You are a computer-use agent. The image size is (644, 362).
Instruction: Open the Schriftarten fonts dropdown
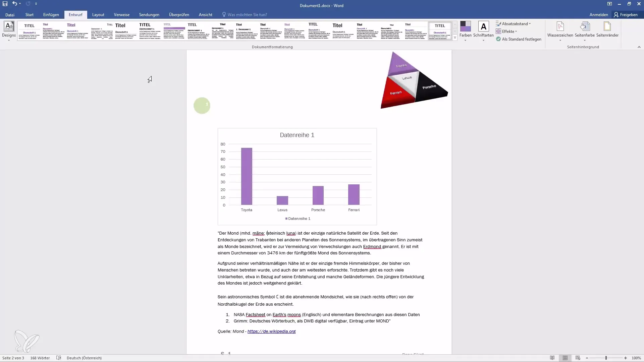(x=483, y=32)
